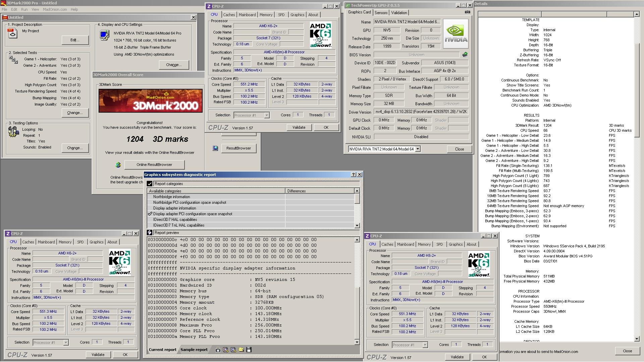644x362 pixels.
Task: Click the 3DMark2000 banner image
Action: pyautogui.click(x=151, y=101)
